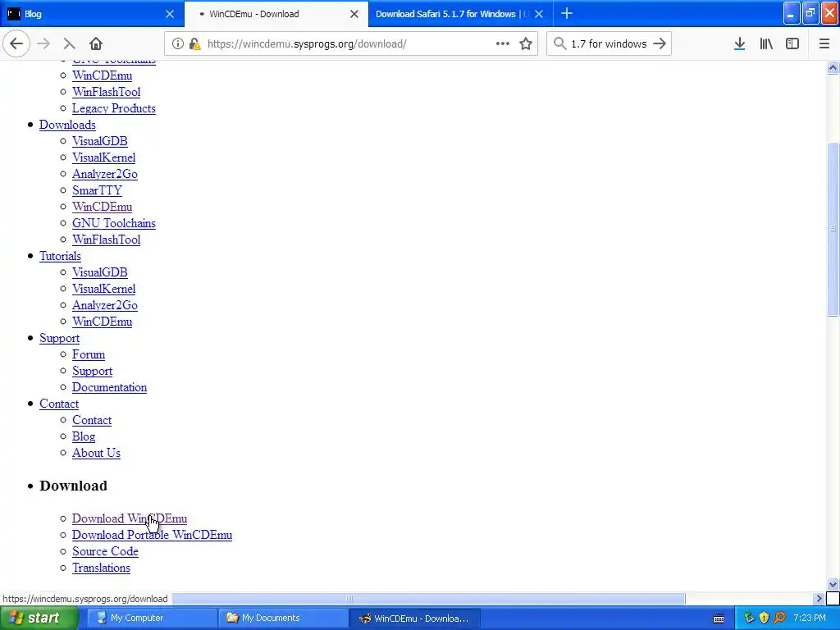Open the top-level Downloads link
Screen dimensions: 840x630
coord(67,125)
